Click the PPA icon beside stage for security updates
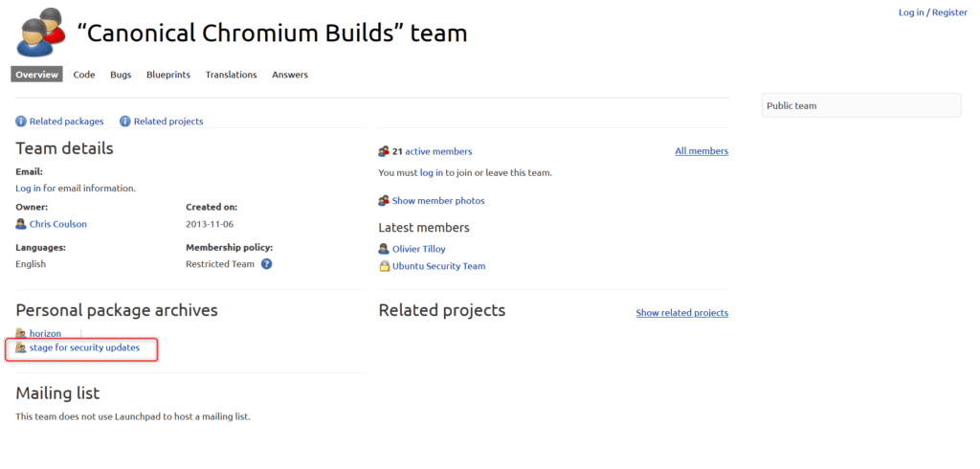Viewport: 980px width, 469px height. coord(21,348)
